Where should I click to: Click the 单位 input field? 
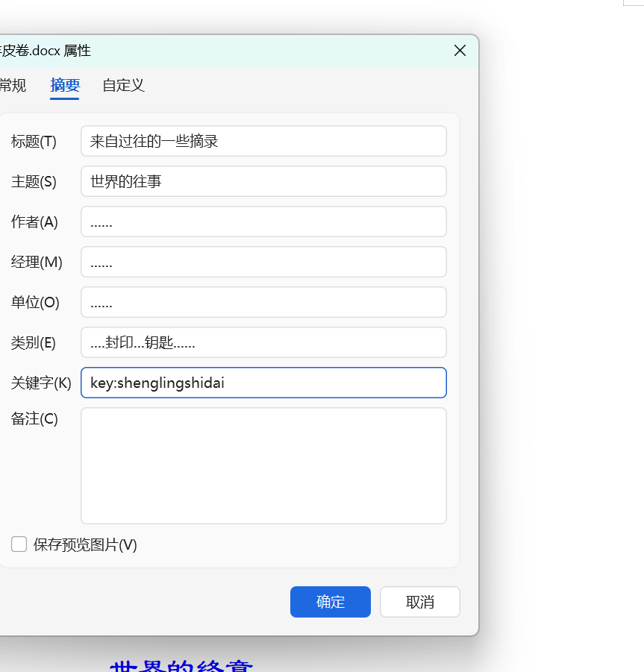(x=263, y=302)
